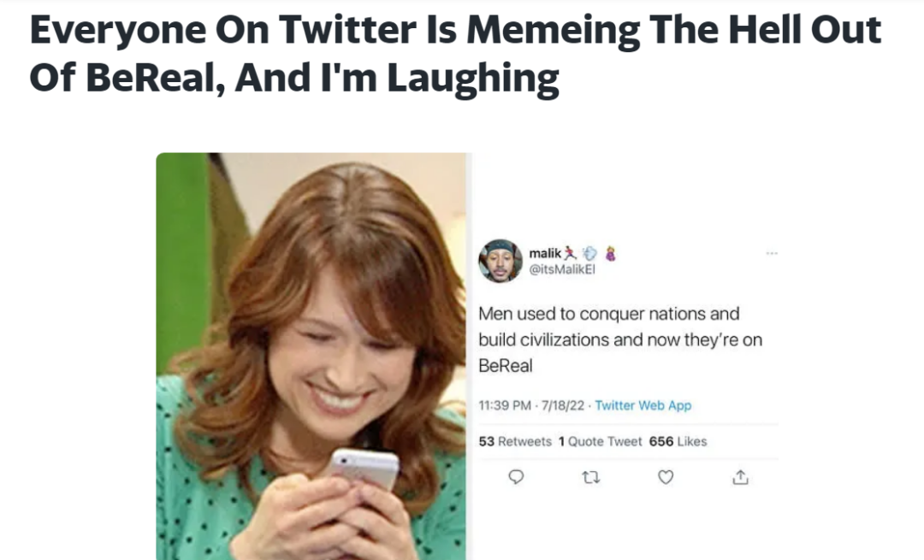The image size is (924, 560).
Task: Click the Twitter Web App source link
Action: (x=643, y=405)
